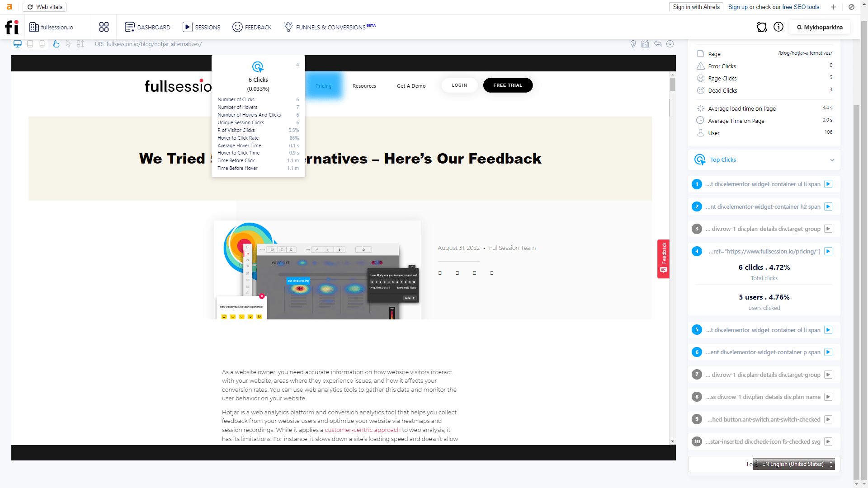Open the apps grid icon near fullsession.io
The width and height of the screenshot is (868, 488).
(x=104, y=27)
